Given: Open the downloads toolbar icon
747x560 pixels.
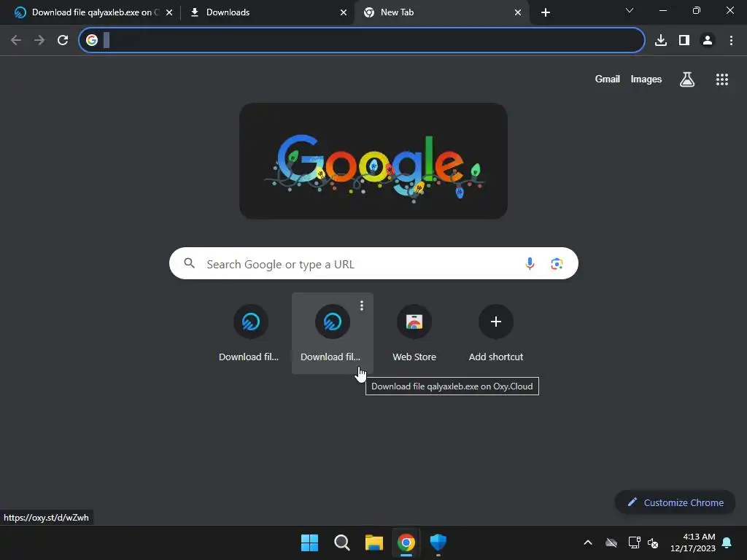Looking at the screenshot, I should [661, 40].
